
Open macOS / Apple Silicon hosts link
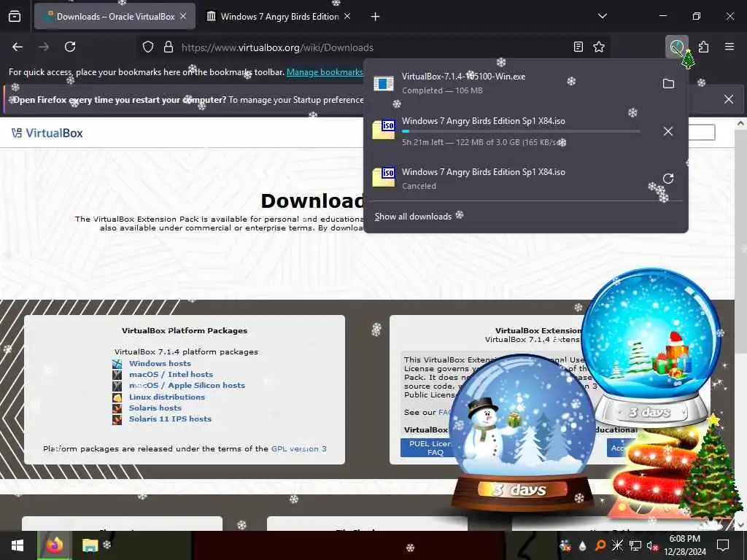(x=187, y=385)
